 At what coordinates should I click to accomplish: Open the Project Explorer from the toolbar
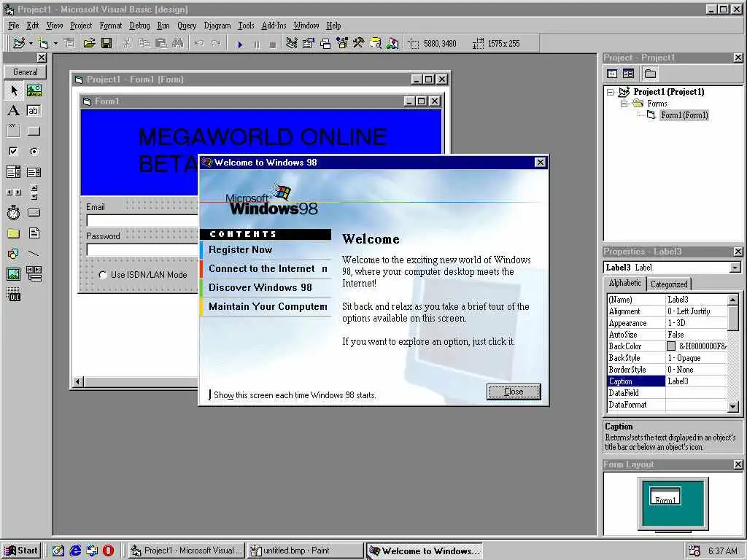pos(292,43)
